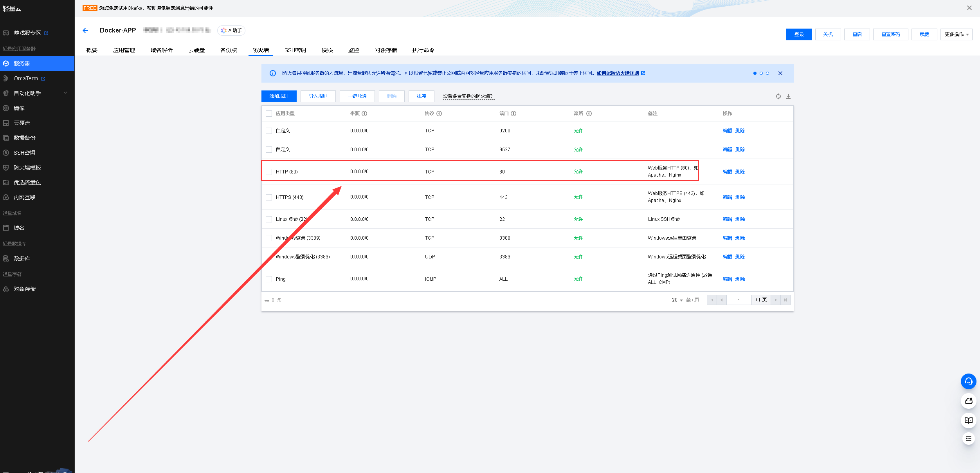Screen dimensions: 980x473
Task: Switch to the SSH密钥 tab
Action: point(295,50)
